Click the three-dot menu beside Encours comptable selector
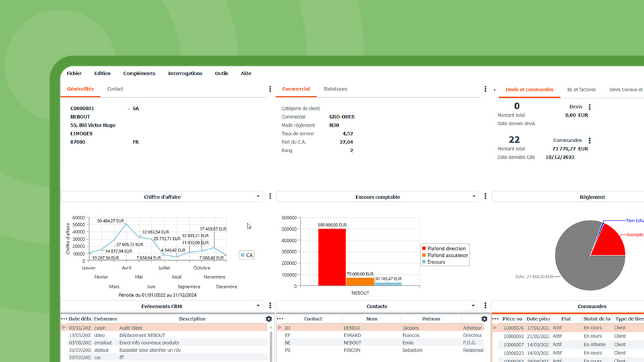This screenshot has width=644, height=362. [485, 196]
